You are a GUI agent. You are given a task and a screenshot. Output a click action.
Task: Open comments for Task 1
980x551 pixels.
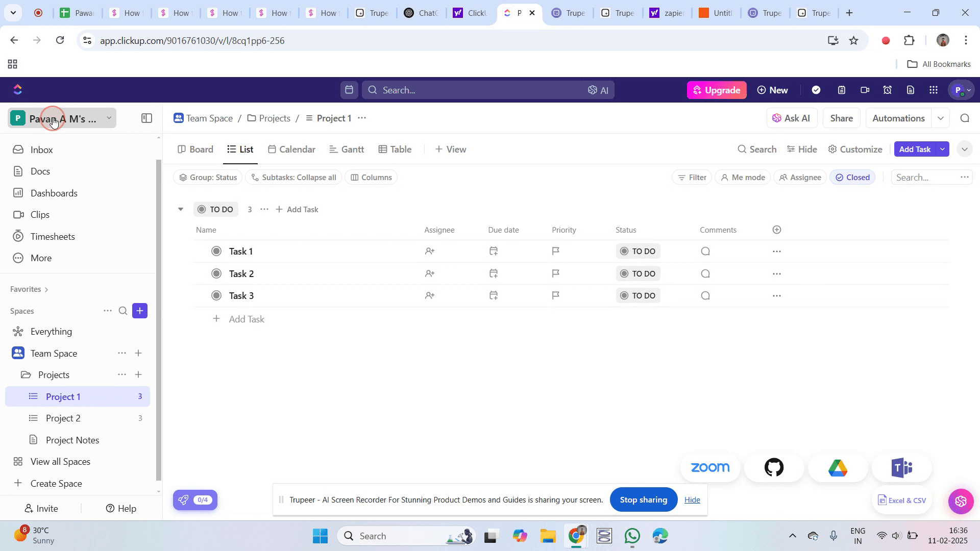coord(705,252)
